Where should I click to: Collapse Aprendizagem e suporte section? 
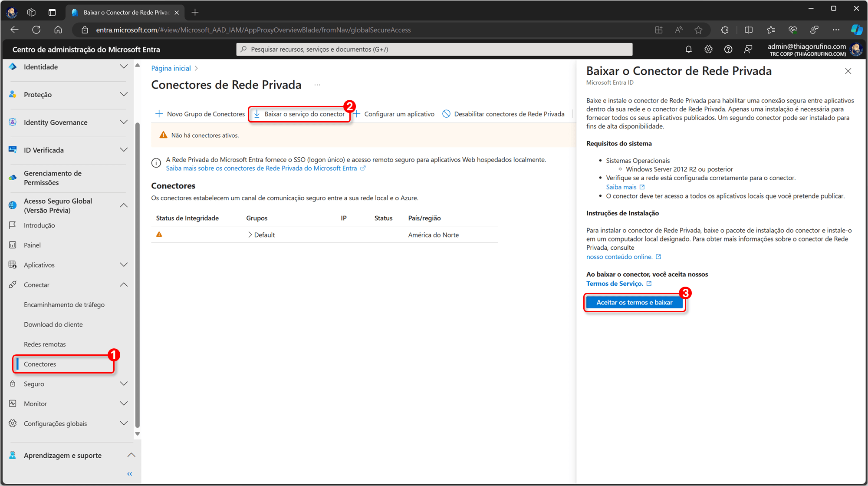[131, 455]
